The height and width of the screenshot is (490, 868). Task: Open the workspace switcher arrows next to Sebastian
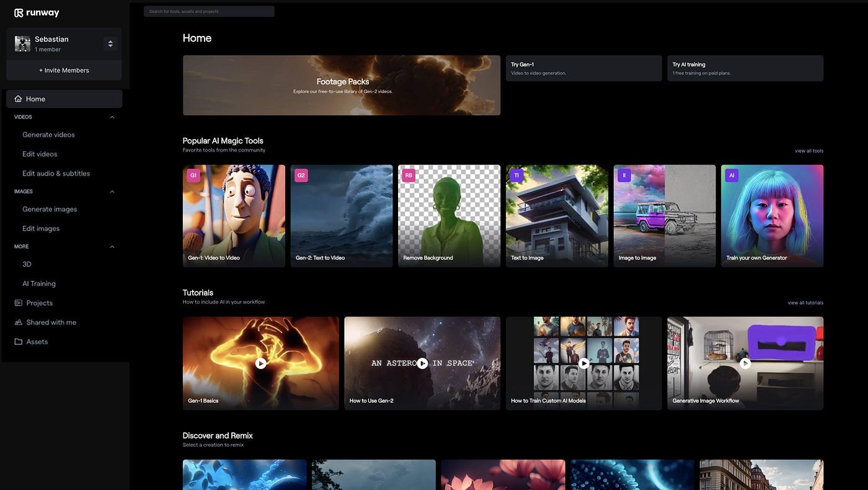110,43
